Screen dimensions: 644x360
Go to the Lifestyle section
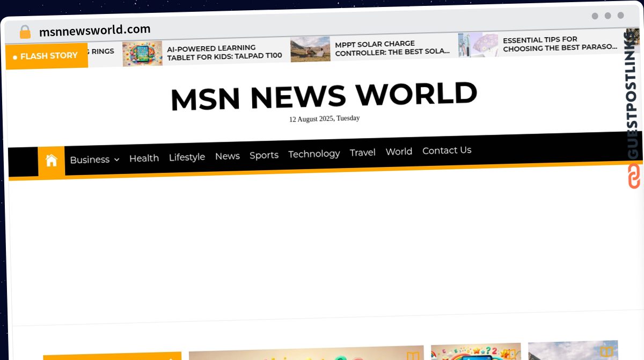click(x=187, y=157)
